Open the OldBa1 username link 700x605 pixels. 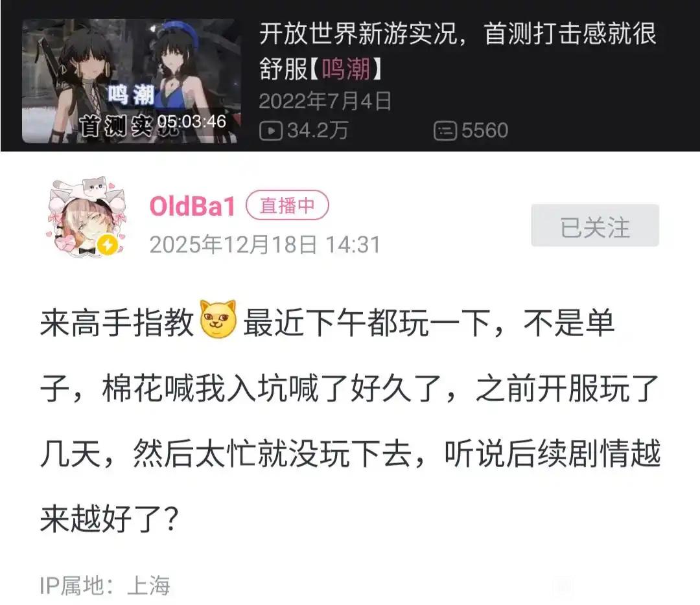[192, 206]
